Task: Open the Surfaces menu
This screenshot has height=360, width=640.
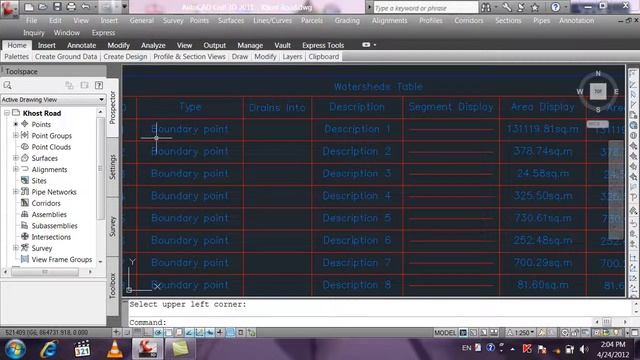Action: pyautogui.click(x=231, y=20)
